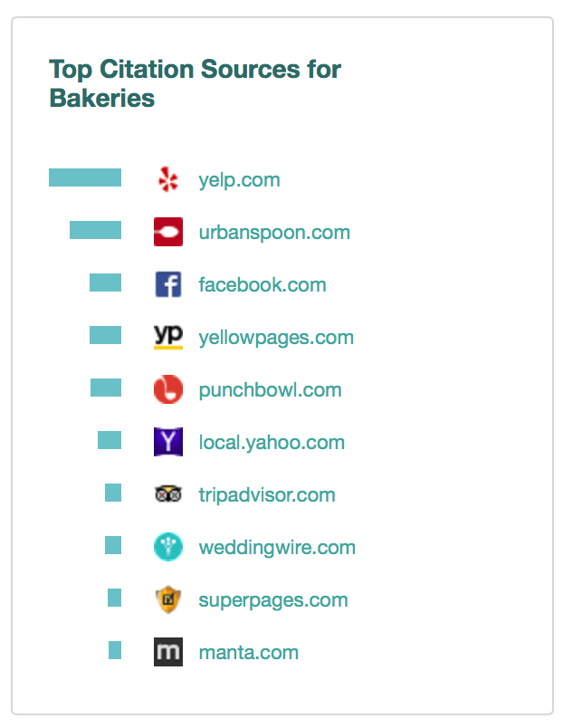Follow the yellowpages.com link
This screenshot has width=563, height=728.
click(276, 337)
